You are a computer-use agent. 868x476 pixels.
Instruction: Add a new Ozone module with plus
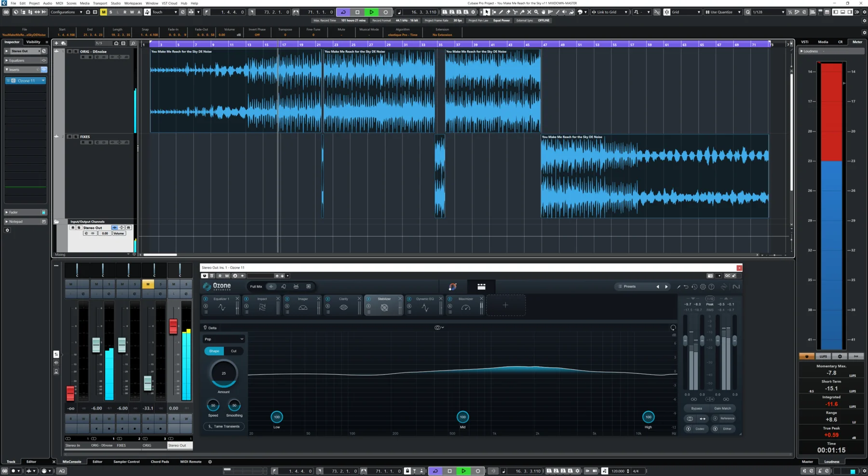[x=505, y=305]
